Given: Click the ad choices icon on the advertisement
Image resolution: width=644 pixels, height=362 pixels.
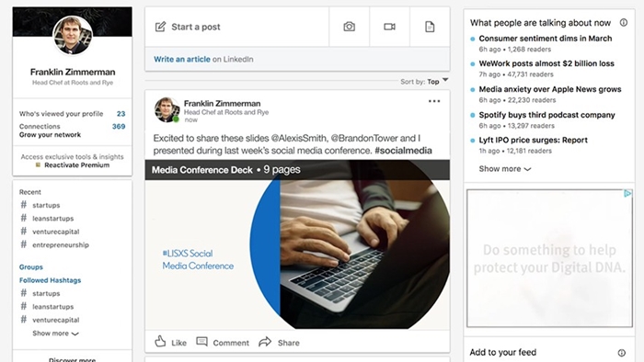Looking at the screenshot, I should click(627, 194).
